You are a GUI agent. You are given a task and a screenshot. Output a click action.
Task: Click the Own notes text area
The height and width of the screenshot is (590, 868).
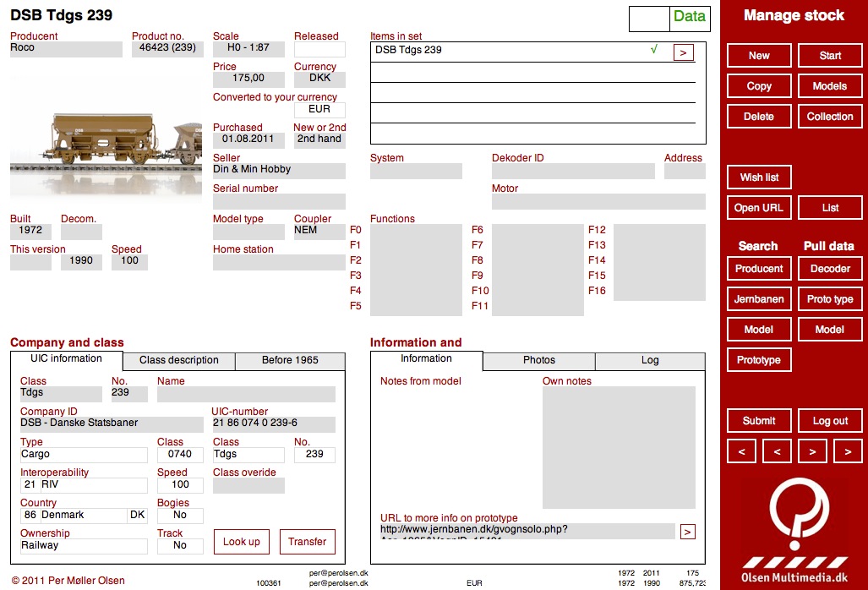tap(619, 447)
